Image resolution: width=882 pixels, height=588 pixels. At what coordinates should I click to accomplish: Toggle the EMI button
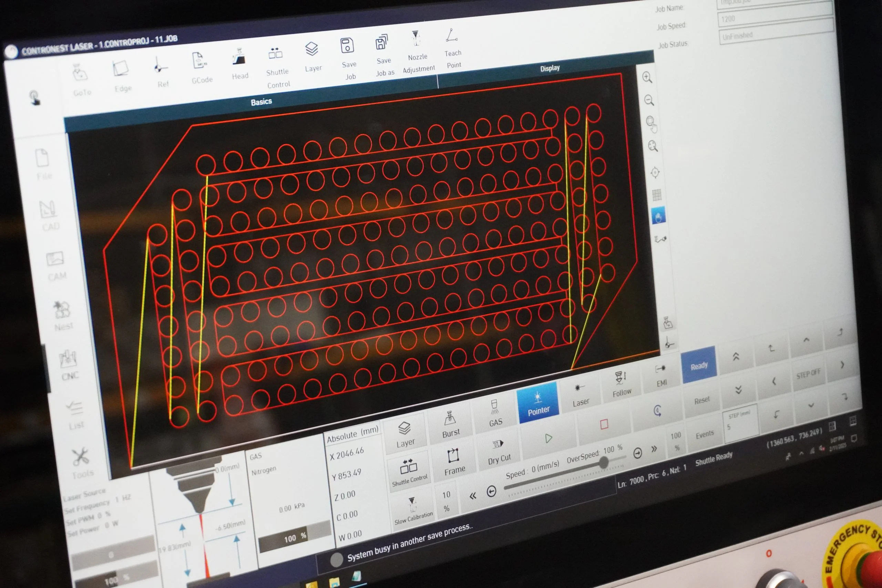pos(661,375)
